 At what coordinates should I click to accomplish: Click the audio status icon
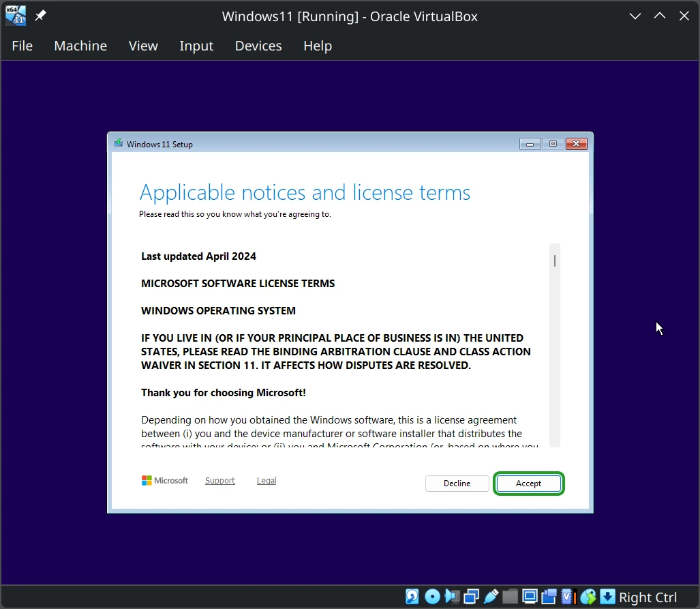click(x=452, y=596)
